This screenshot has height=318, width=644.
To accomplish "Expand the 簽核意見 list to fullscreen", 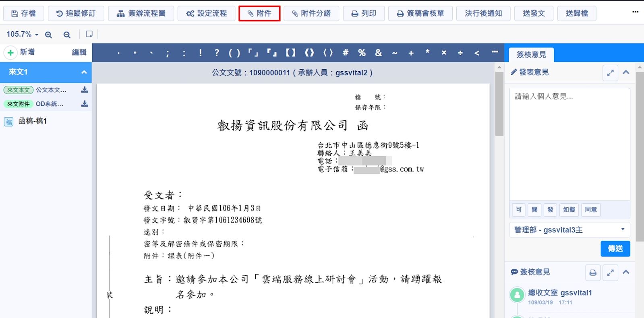I will (611, 273).
